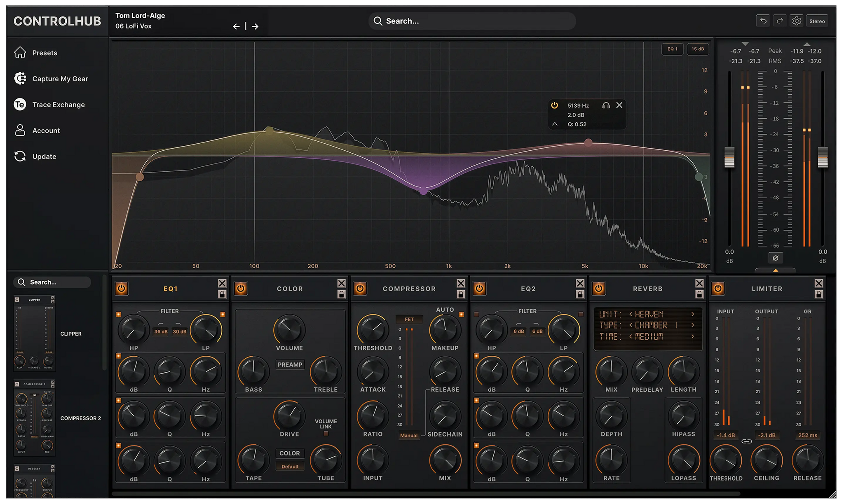Screen dimensions: 844x504
Task: Lock the LIMITER module
Action: tap(819, 294)
